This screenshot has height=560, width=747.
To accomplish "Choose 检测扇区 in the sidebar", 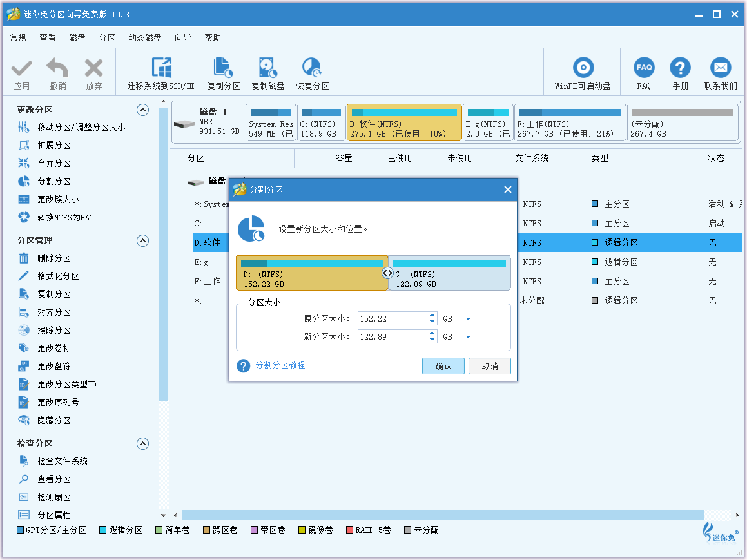I will coord(54,497).
